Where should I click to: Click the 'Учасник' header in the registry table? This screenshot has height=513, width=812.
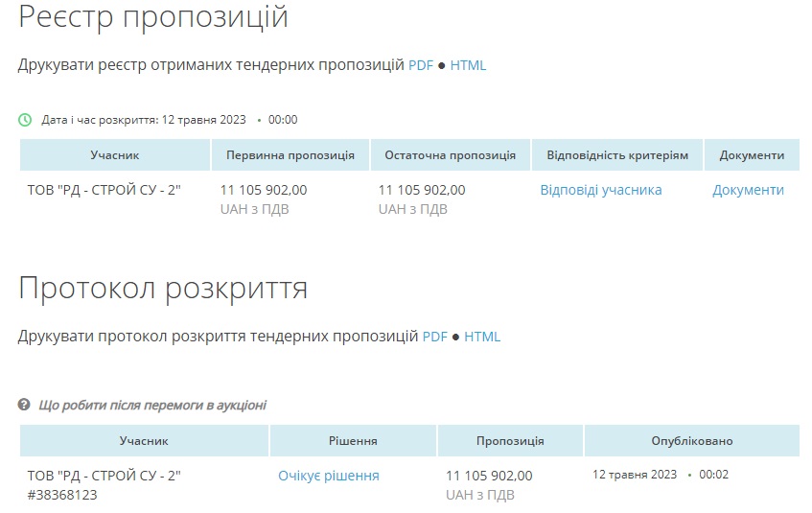115,155
